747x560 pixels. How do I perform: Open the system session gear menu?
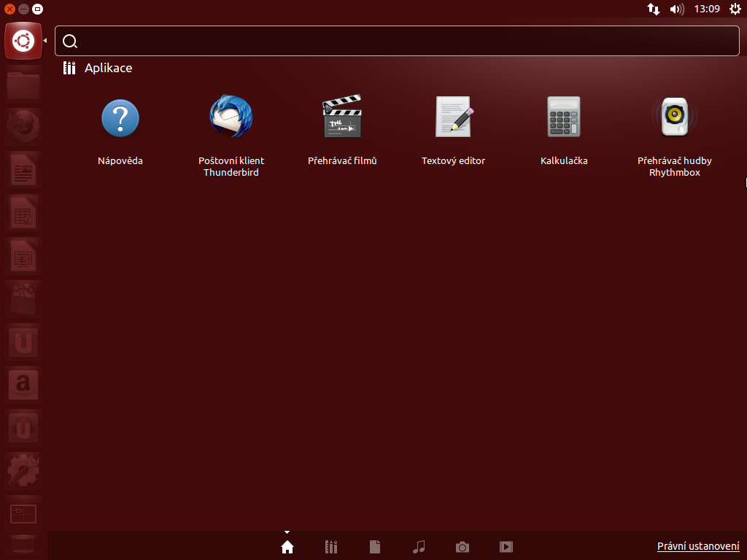point(735,9)
